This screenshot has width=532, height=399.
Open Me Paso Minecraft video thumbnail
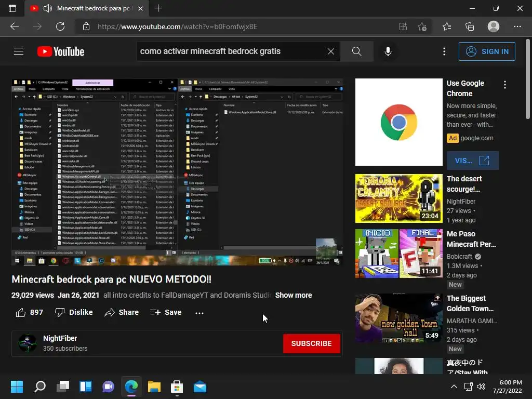(x=398, y=254)
